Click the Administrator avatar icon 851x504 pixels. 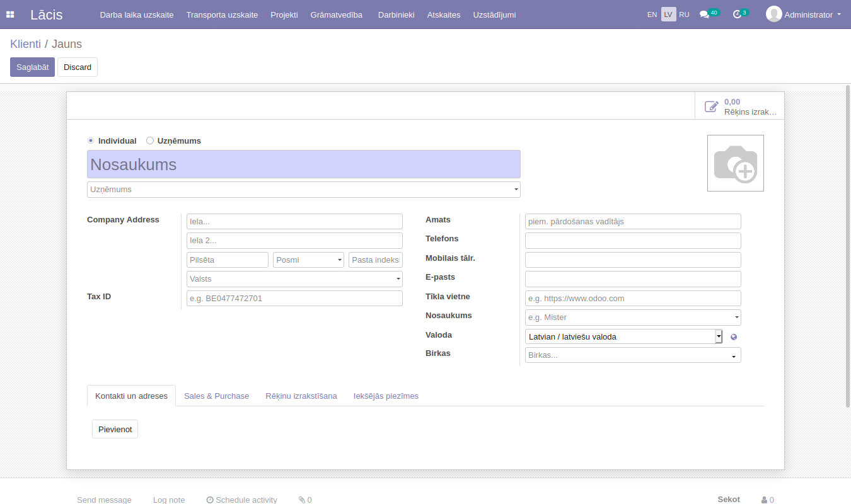coord(773,14)
